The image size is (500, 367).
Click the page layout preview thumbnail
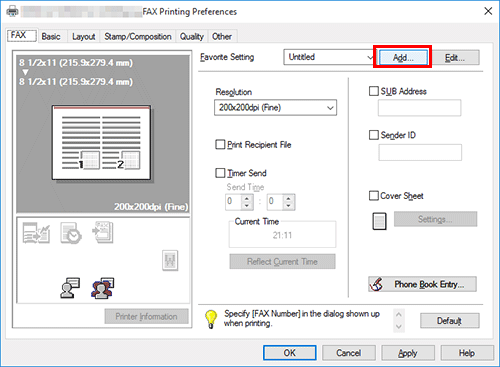101,143
